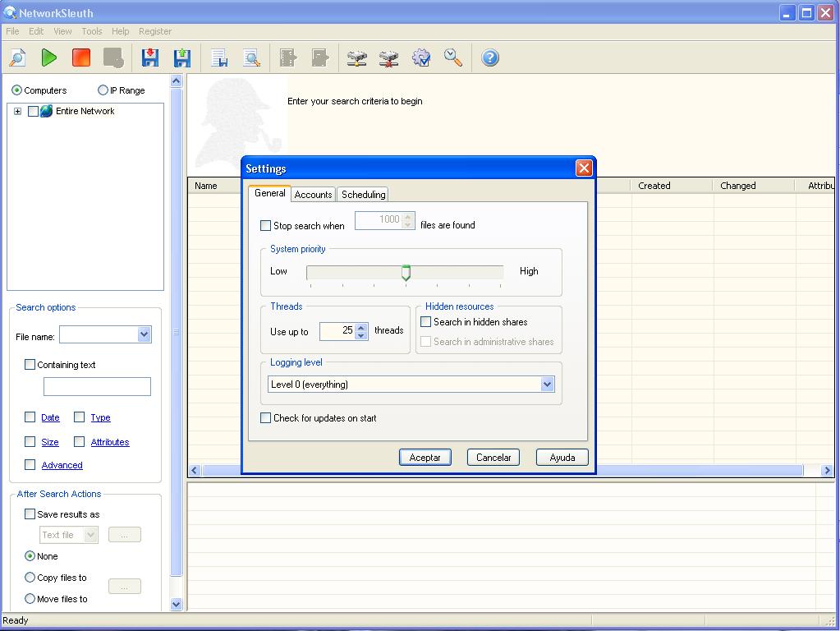Viewport: 840px width, 631px height.
Task: Click the disconnect network drive icon with red X
Action: [x=389, y=58]
